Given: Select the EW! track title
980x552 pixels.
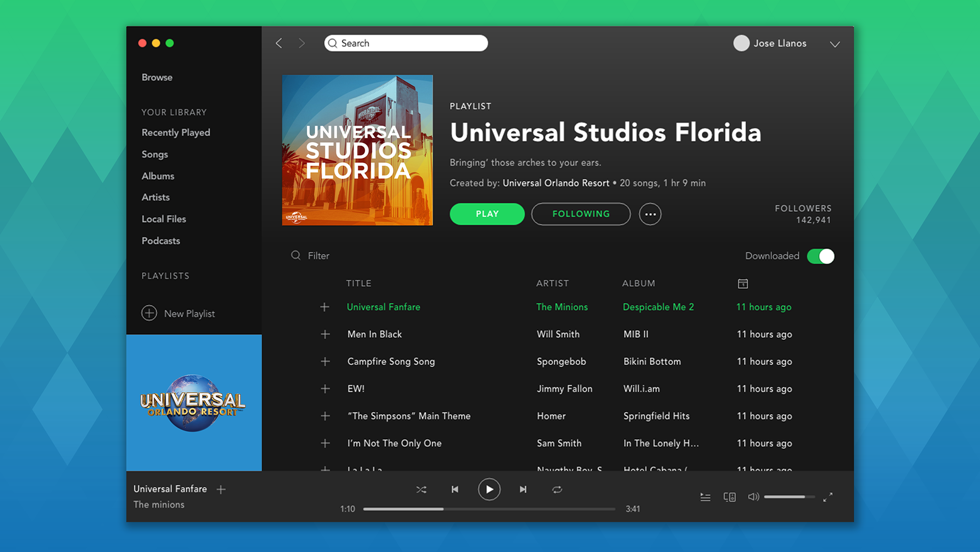Looking at the screenshot, I should click(x=356, y=389).
